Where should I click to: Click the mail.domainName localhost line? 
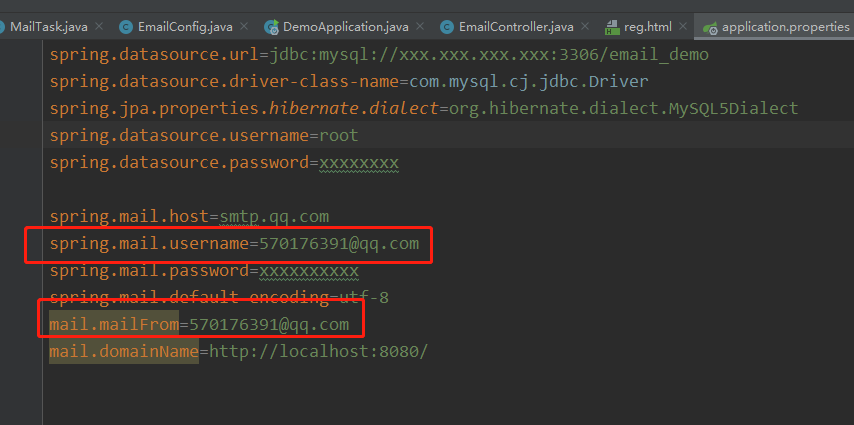point(239,351)
